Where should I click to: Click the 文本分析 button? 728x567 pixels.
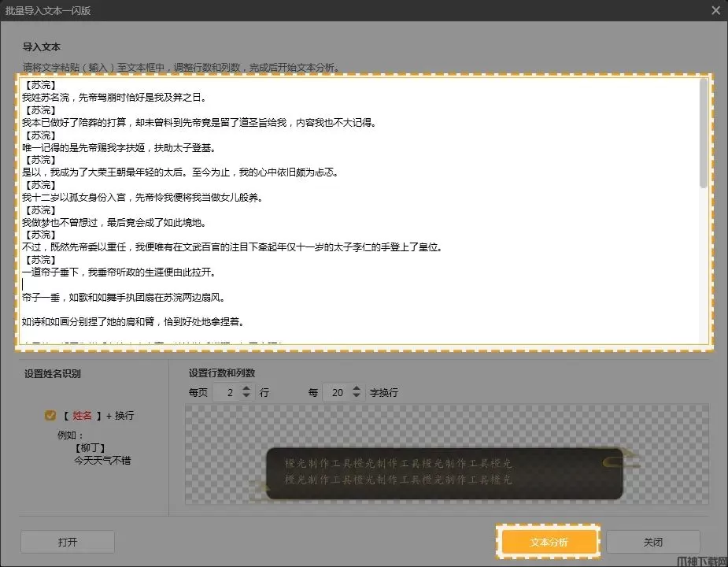(549, 542)
